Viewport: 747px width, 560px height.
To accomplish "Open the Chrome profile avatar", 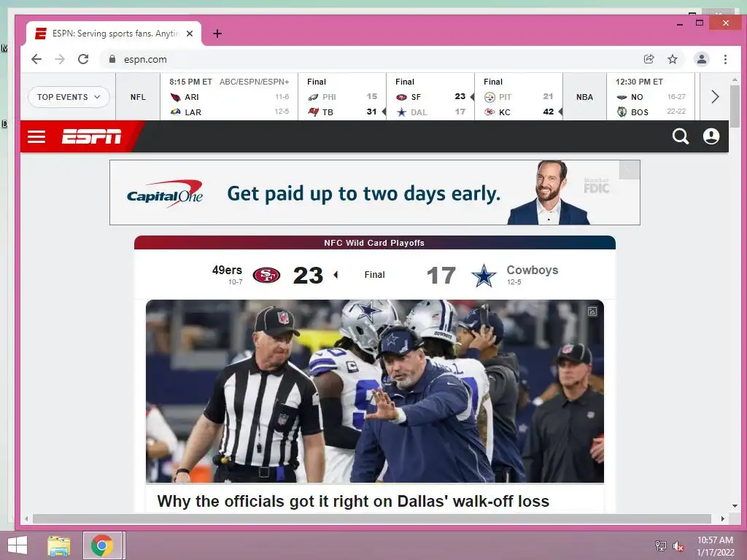I will pos(702,59).
